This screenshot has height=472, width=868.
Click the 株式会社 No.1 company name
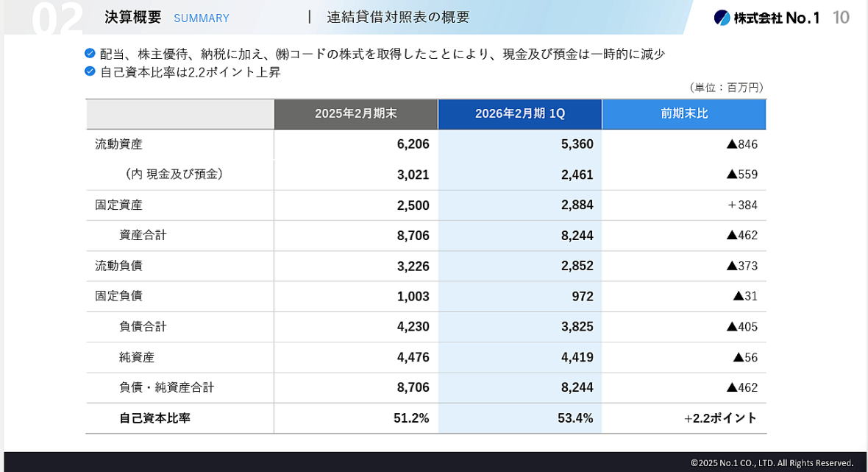tap(776, 18)
